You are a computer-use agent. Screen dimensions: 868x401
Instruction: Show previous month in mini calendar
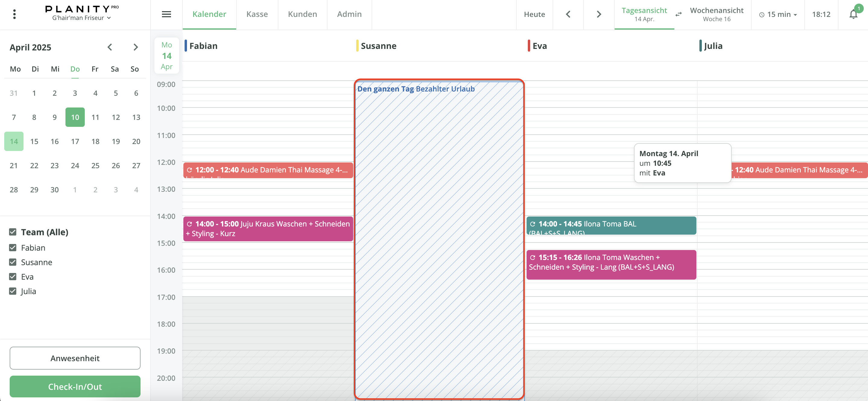109,47
